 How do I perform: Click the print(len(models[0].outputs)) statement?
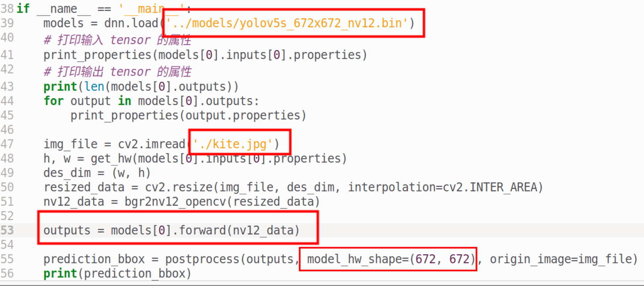(x=141, y=87)
